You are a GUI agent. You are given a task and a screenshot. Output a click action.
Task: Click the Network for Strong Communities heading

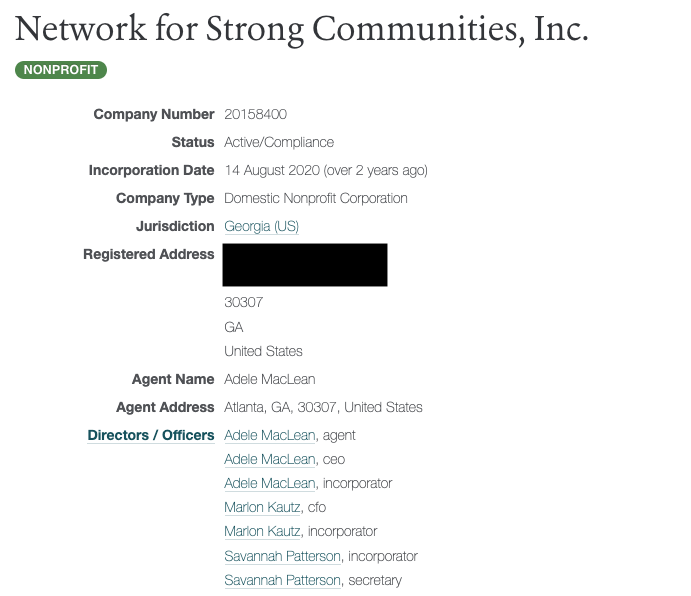pyautogui.click(x=302, y=29)
